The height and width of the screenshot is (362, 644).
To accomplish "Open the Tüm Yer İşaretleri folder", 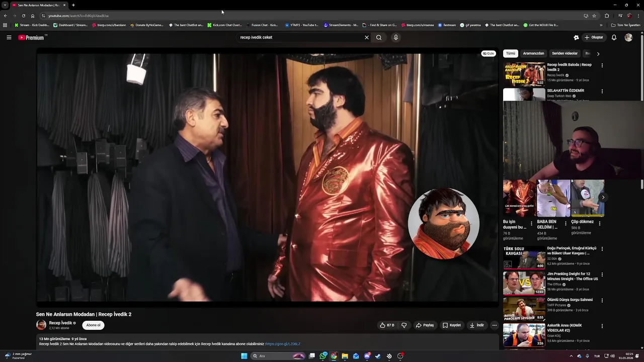I will (625, 25).
